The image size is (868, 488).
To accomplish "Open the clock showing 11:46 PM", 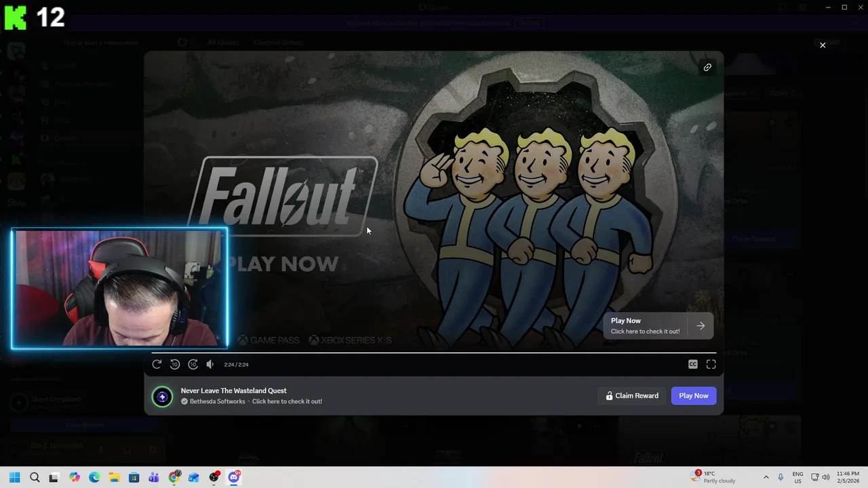I will pyautogui.click(x=848, y=477).
